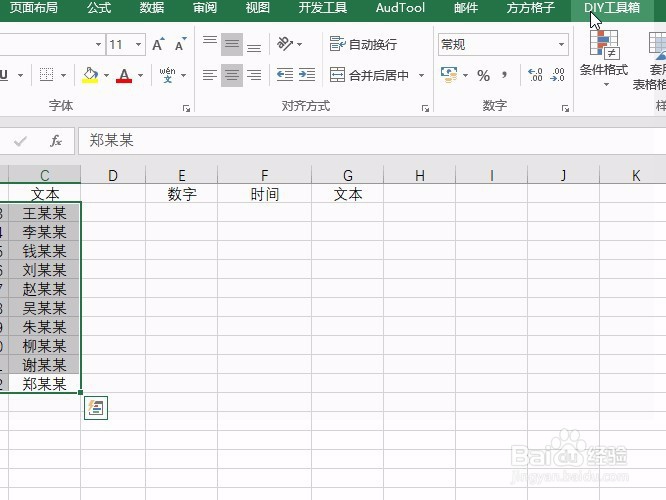Apply red font color to text
Viewport: 666px width, 500px height.
tap(124, 75)
